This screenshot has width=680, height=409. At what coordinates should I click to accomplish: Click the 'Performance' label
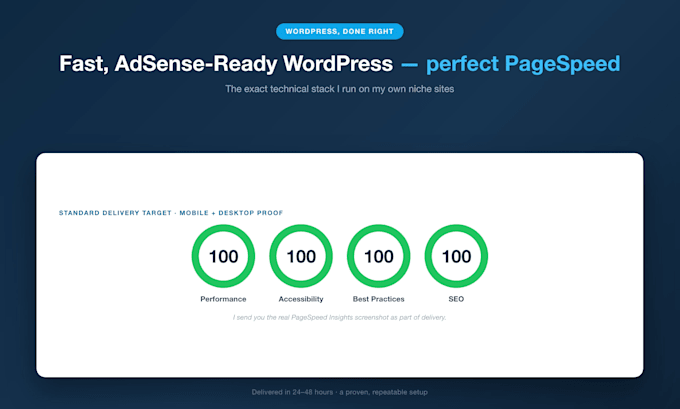pyautogui.click(x=223, y=299)
